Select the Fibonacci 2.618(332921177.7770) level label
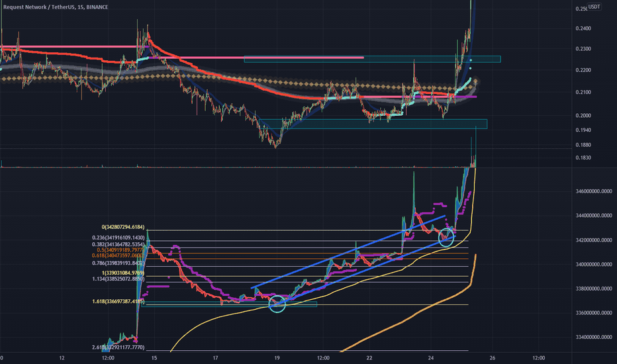The image size is (617, 364). [118, 348]
